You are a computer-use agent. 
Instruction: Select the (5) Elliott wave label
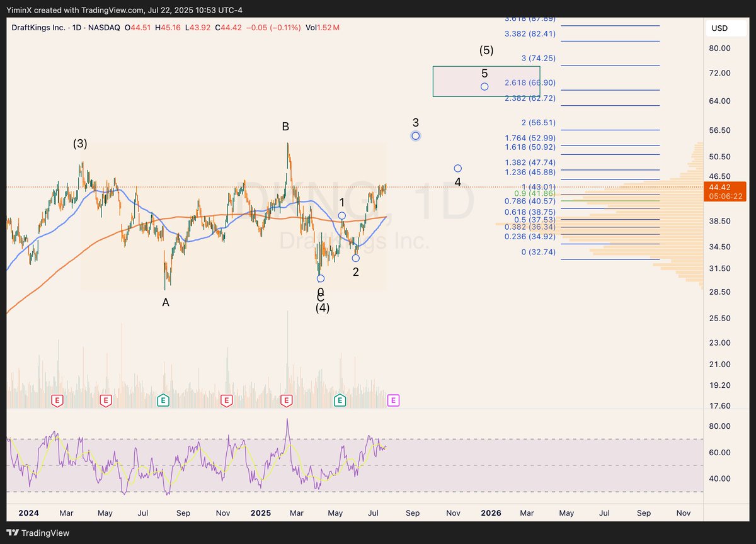click(486, 50)
